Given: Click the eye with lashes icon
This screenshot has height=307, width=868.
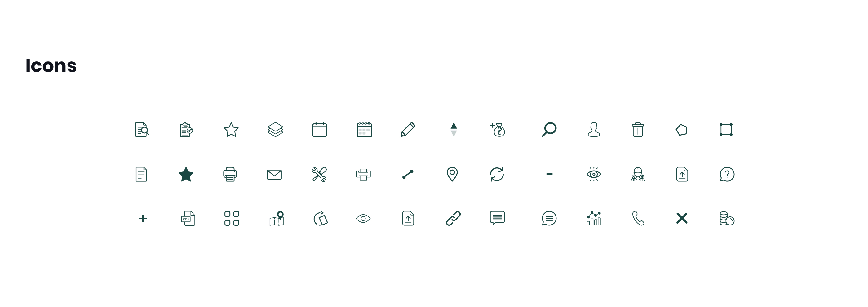Looking at the screenshot, I should point(594,174).
